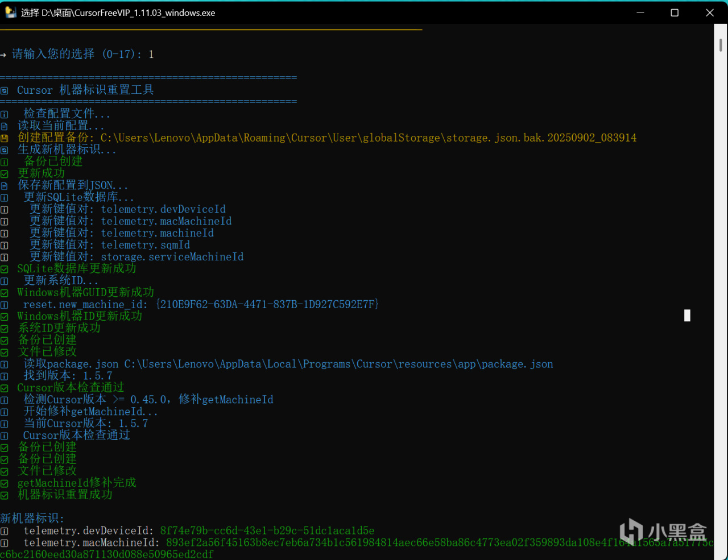Click the line "保存新配置到JSON..."
This screenshot has width=728, height=560.
pos(73,185)
